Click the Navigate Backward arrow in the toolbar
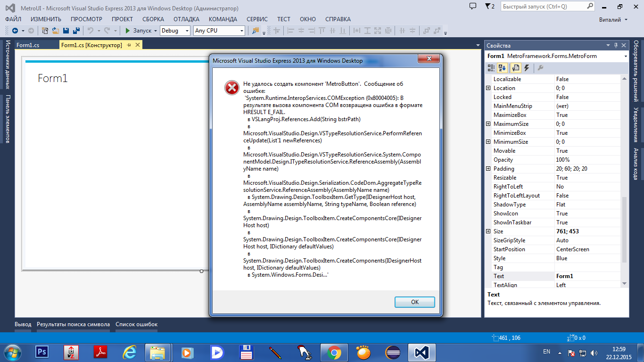644x362 pixels. (x=15, y=31)
